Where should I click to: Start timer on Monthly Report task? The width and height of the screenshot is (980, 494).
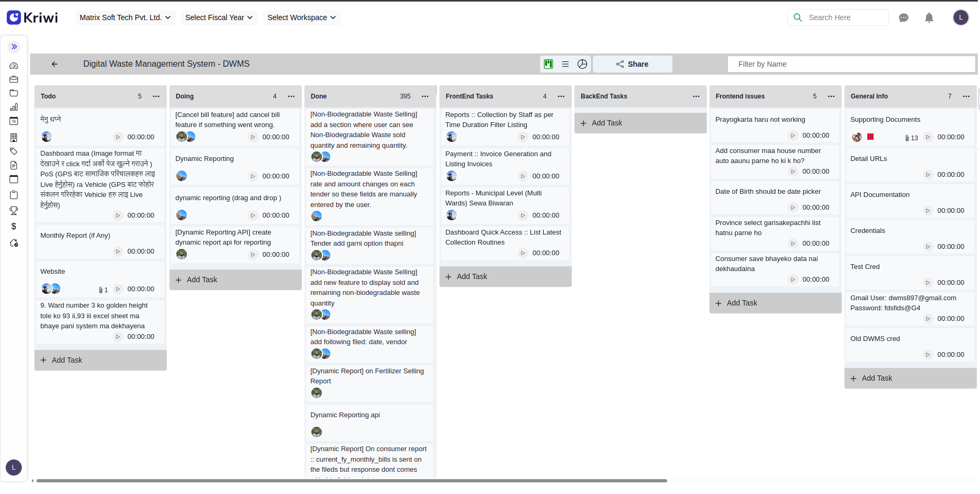coord(118,252)
